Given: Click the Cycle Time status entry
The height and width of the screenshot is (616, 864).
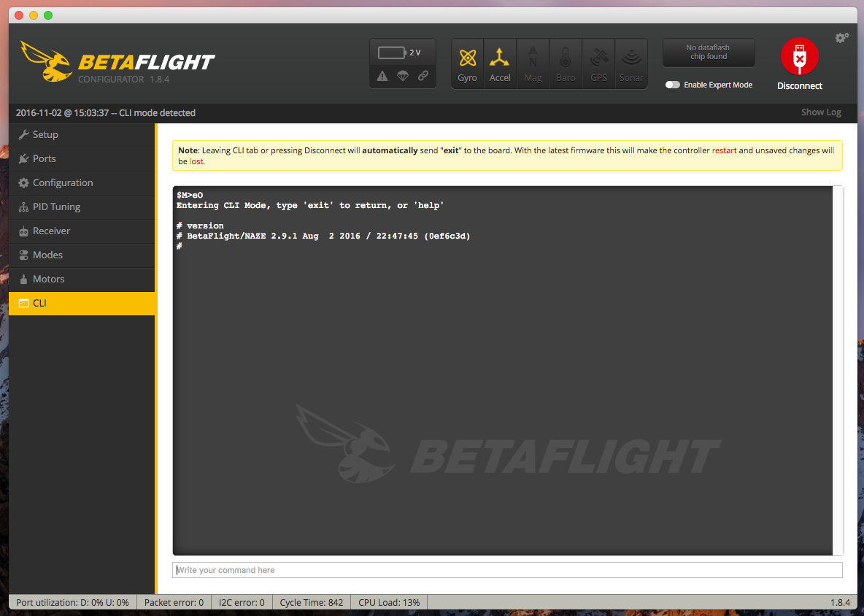Looking at the screenshot, I should click(312, 603).
